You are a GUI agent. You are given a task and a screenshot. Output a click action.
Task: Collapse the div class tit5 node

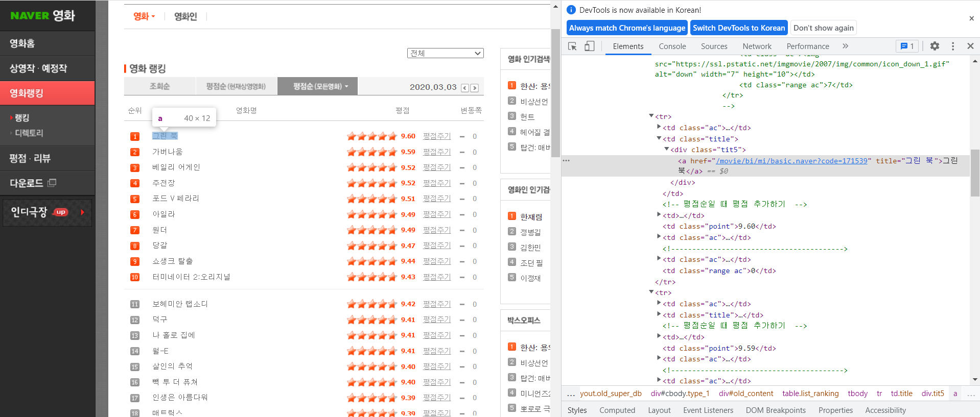[x=666, y=149]
